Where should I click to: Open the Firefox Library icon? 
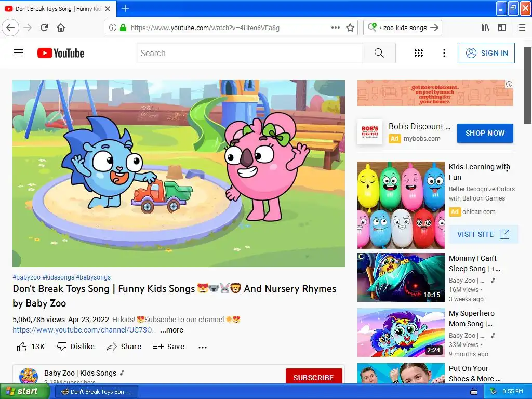point(485,28)
